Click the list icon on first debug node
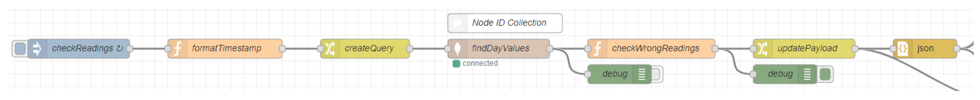The image size is (980, 100). click(642, 74)
